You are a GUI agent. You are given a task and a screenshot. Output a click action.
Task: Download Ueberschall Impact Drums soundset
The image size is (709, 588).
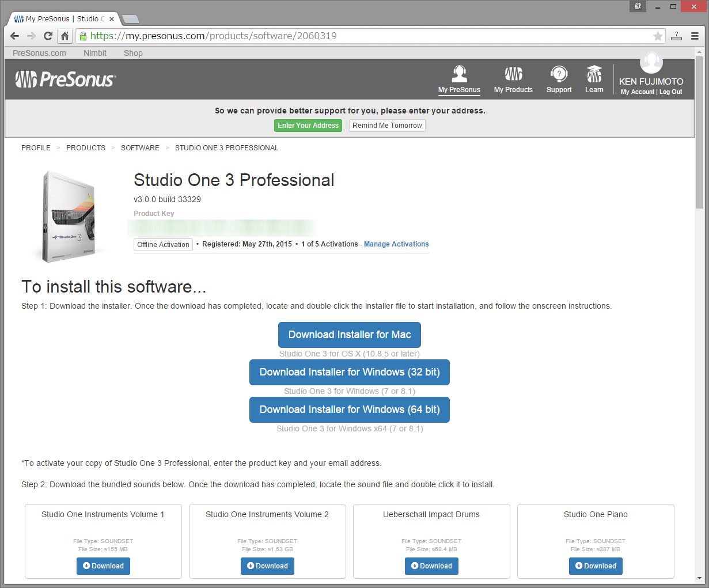pos(431,566)
